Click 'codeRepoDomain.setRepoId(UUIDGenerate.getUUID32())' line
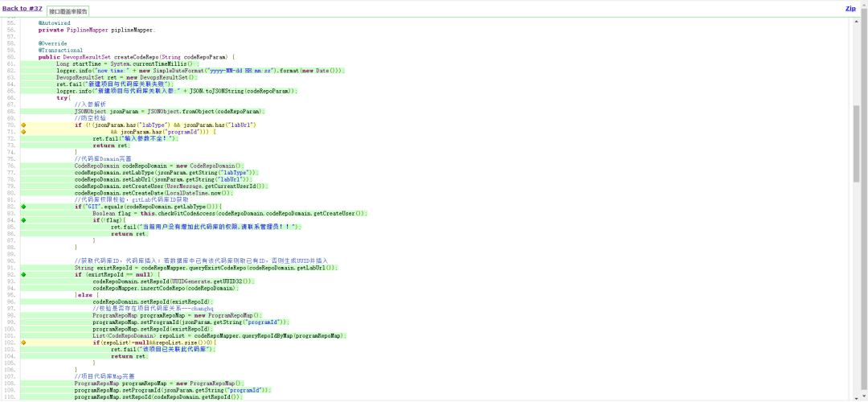 click(x=174, y=281)
